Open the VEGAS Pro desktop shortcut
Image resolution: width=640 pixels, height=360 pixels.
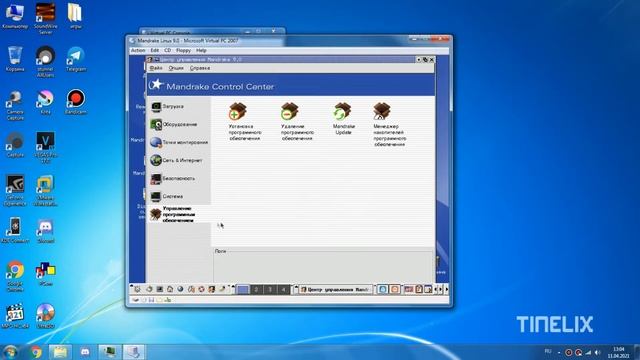45,147
